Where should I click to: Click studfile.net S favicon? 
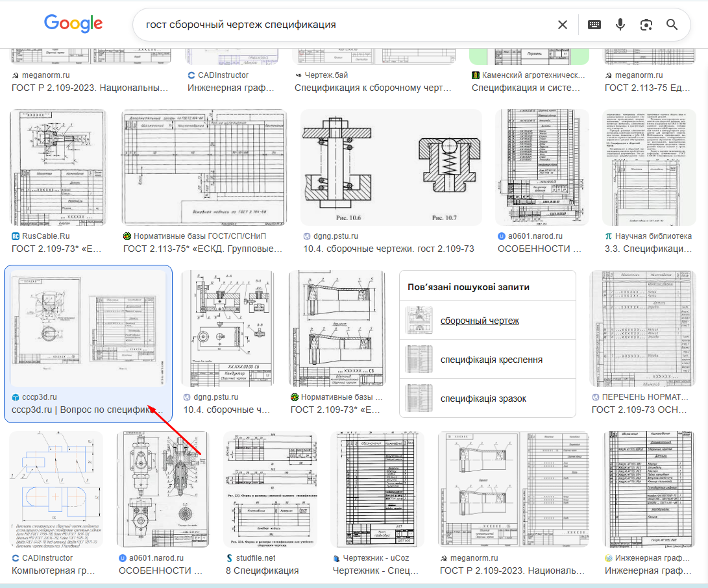[x=229, y=558]
